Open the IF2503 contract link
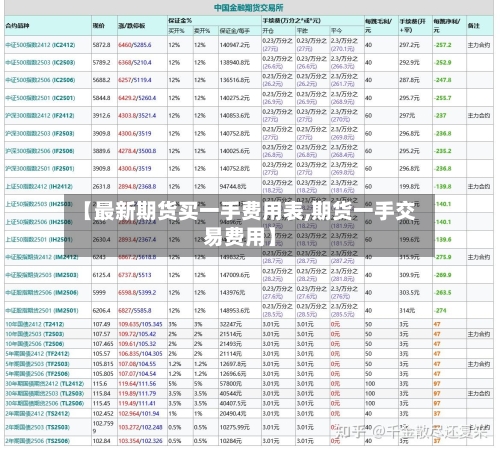The height and width of the screenshot is (452, 500). 40,133
